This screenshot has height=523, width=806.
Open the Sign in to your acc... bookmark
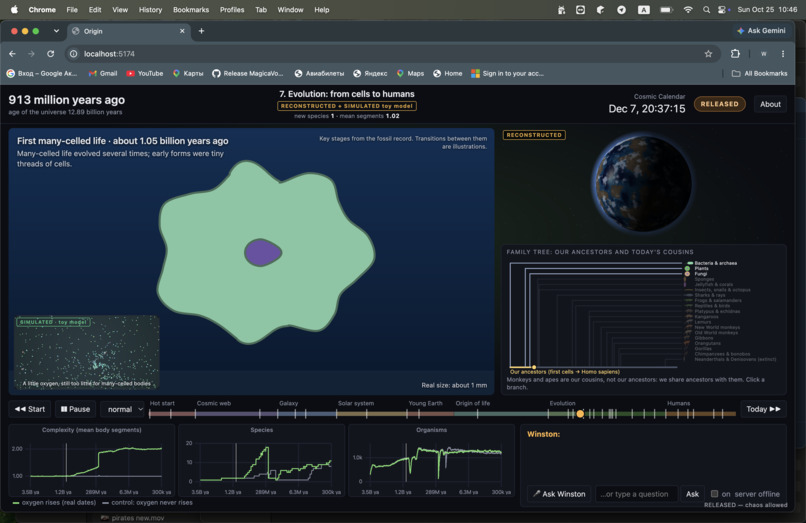(507, 74)
